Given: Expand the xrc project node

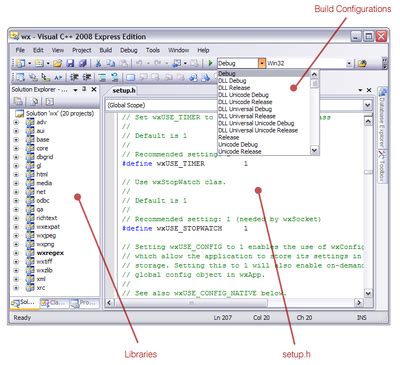Looking at the screenshot, I should 16,288.
